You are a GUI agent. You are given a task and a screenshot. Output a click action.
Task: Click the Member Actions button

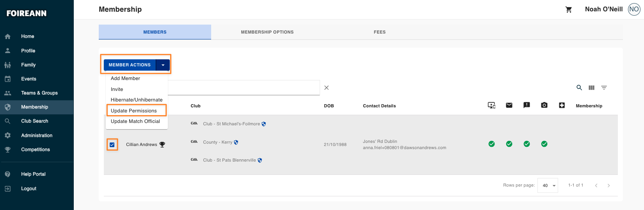[130, 65]
